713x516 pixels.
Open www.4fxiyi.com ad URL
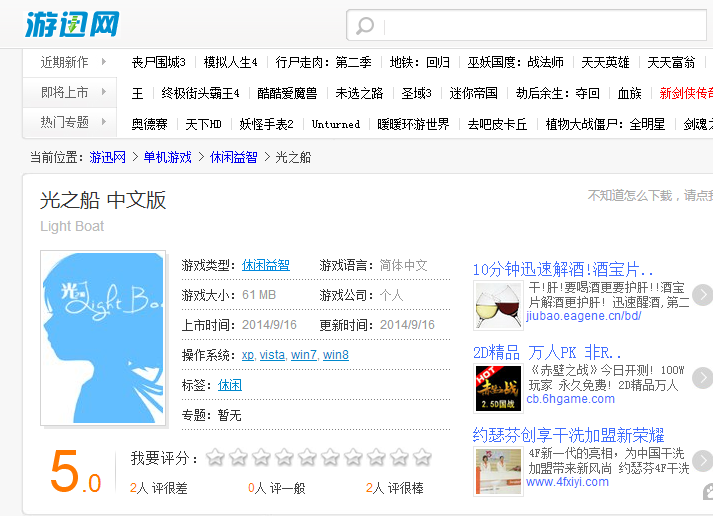[x=567, y=481]
